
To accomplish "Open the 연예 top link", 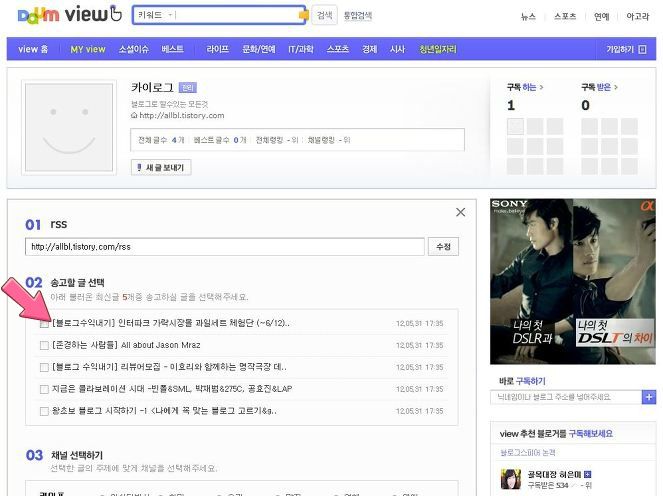I will pos(601,16).
